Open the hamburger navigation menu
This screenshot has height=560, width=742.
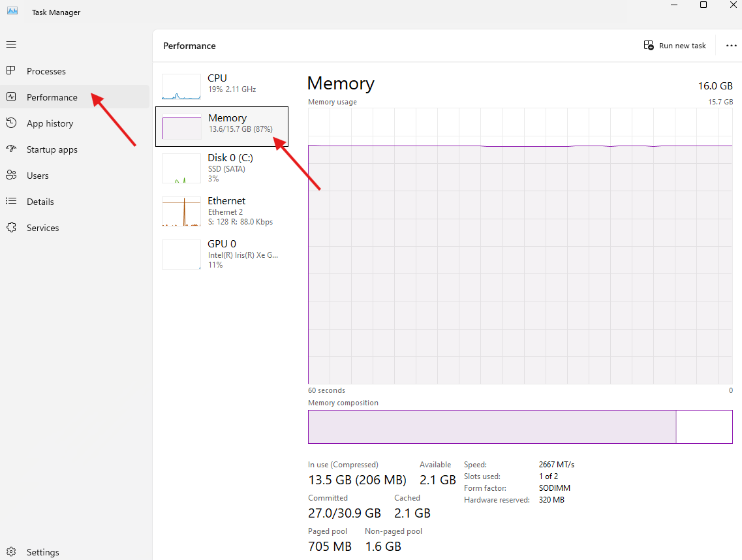[x=11, y=44]
